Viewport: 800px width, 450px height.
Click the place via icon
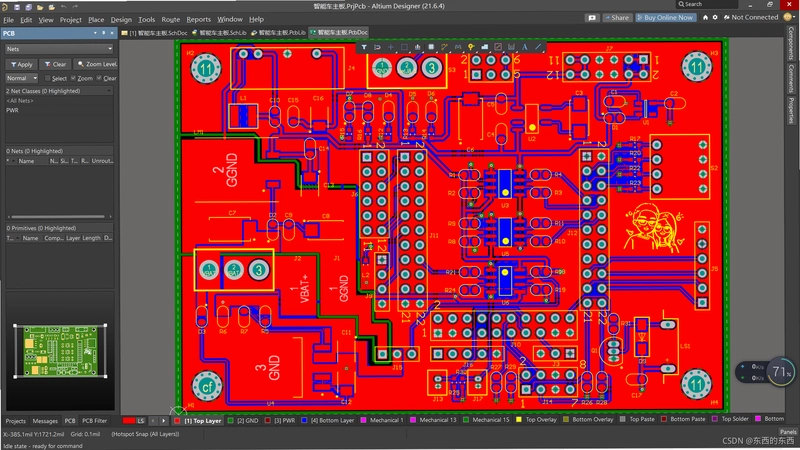pos(471,47)
